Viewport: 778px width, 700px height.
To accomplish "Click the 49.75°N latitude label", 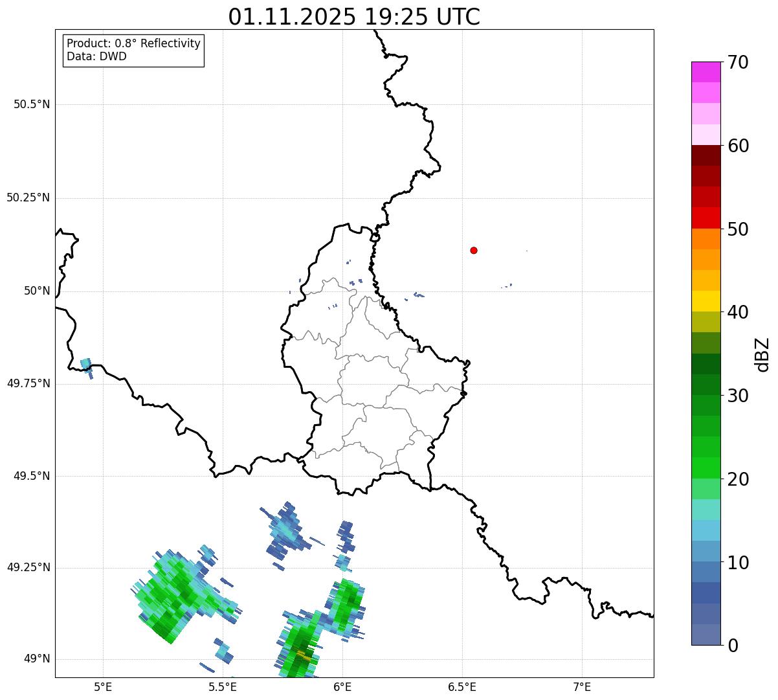I will [28, 383].
